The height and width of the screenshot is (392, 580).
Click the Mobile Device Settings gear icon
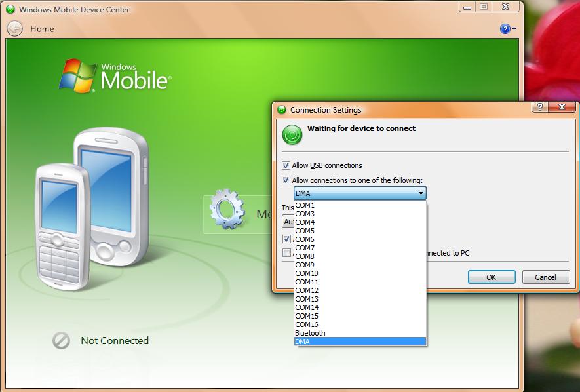click(227, 209)
